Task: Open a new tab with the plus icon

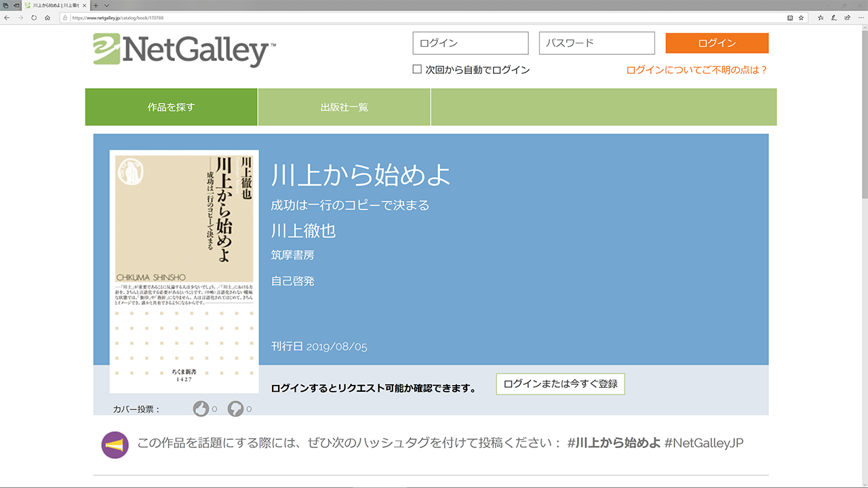Action: [96, 5]
